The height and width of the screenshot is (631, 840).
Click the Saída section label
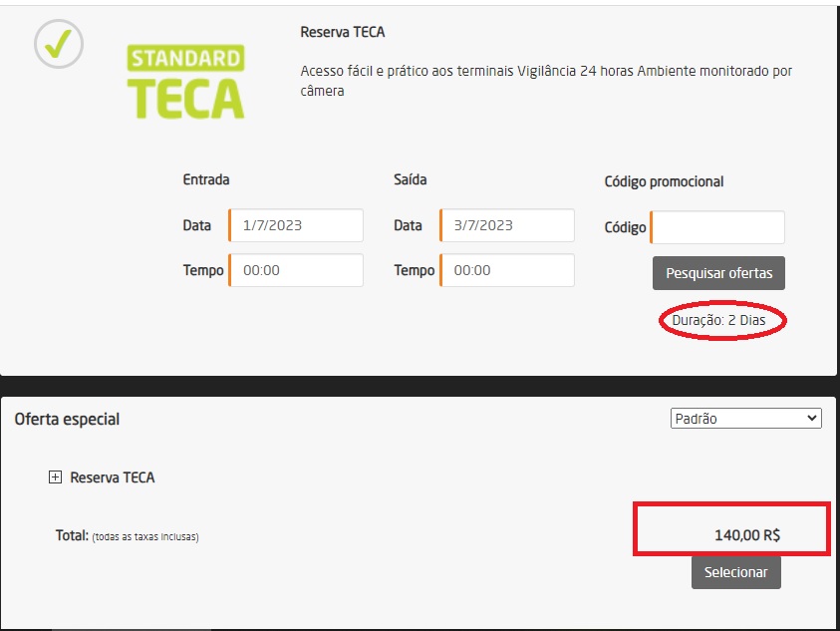413,180
